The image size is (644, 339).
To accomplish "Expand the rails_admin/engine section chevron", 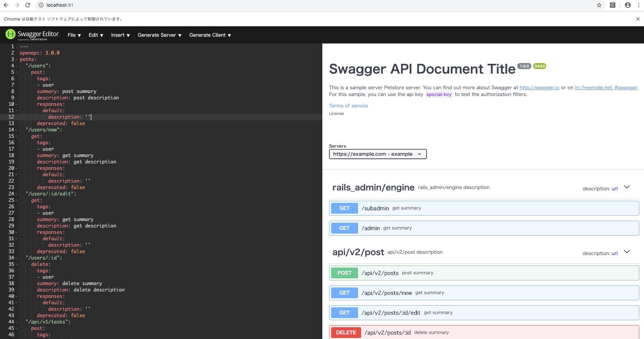I will 626,187.
